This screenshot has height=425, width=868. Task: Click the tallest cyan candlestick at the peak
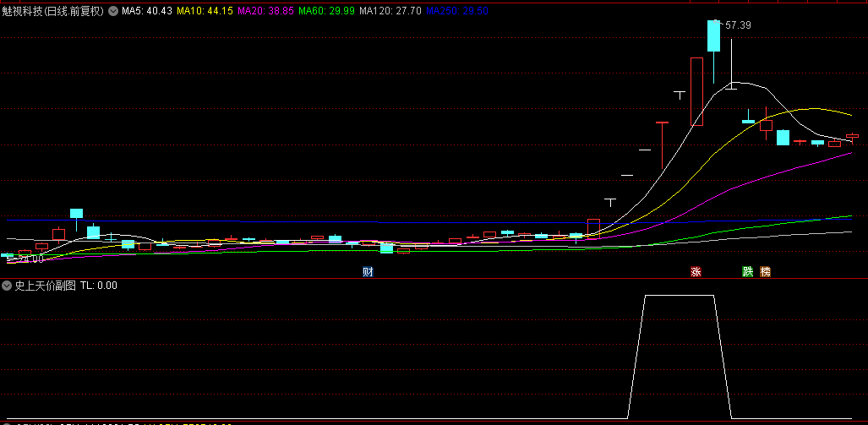coord(714,36)
